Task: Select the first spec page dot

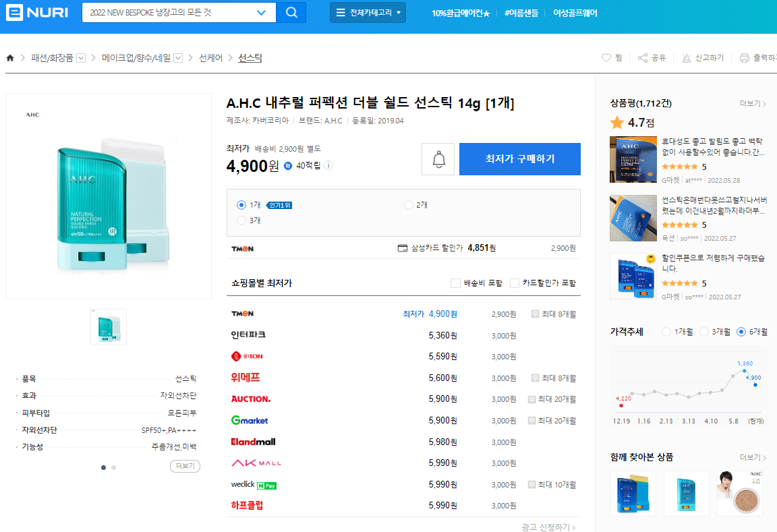Action: 103,467
